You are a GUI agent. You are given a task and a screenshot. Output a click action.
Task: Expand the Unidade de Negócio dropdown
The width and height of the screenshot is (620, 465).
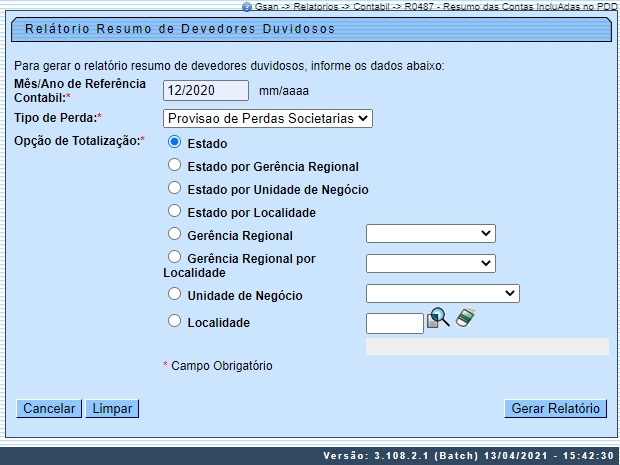click(443, 293)
